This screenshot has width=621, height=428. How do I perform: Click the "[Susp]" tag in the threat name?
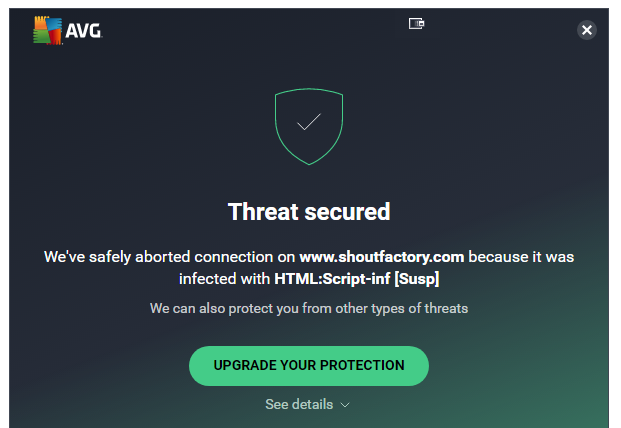(417, 279)
